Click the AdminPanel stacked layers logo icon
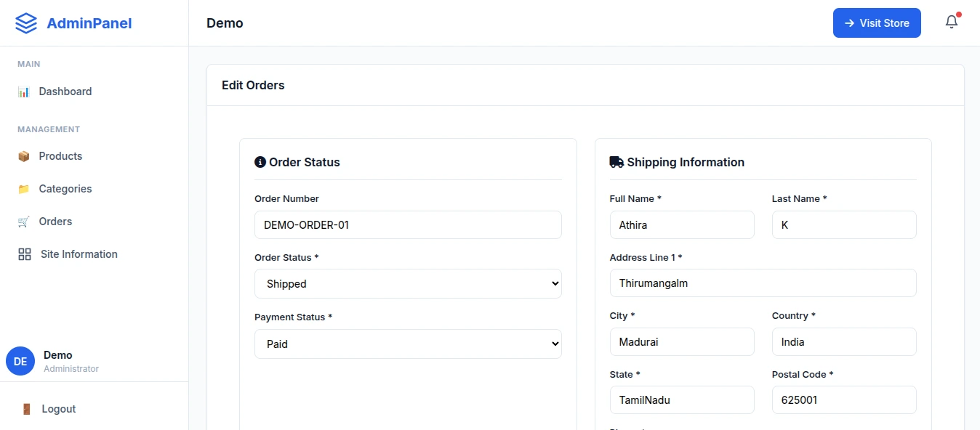The height and width of the screenshot is (430, 980). [x=26, y=23]
